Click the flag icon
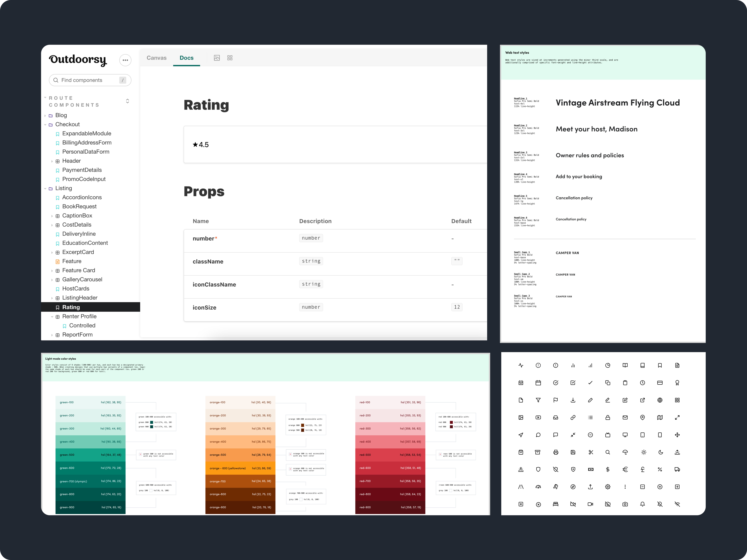 tap(555, 400)
